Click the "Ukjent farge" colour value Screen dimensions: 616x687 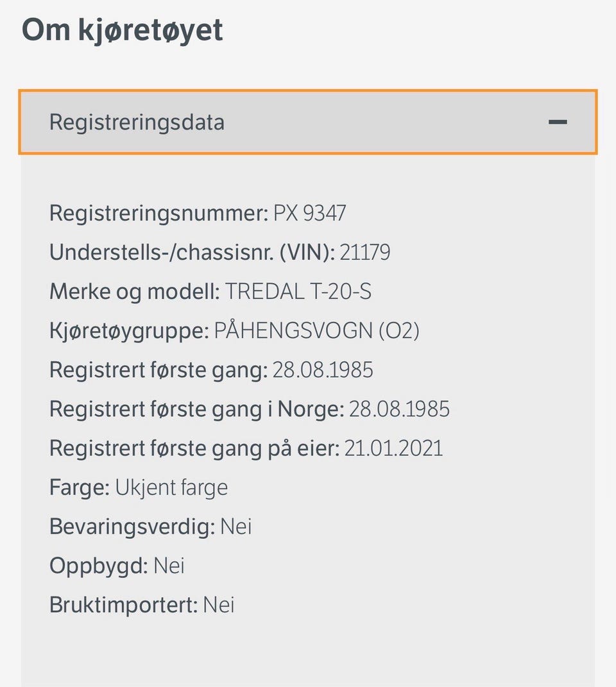tap(171, 488)
